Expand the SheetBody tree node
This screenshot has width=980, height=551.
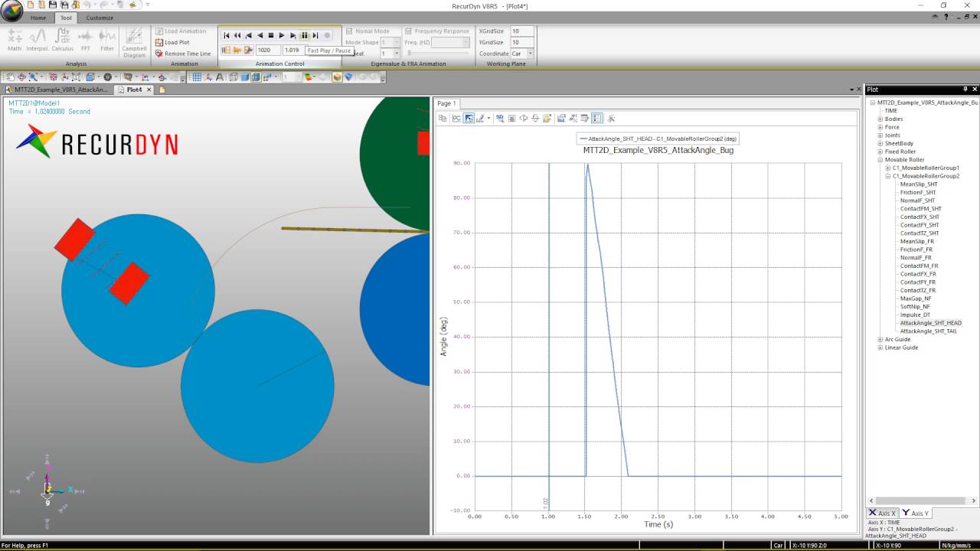click(x=880, y=143)
